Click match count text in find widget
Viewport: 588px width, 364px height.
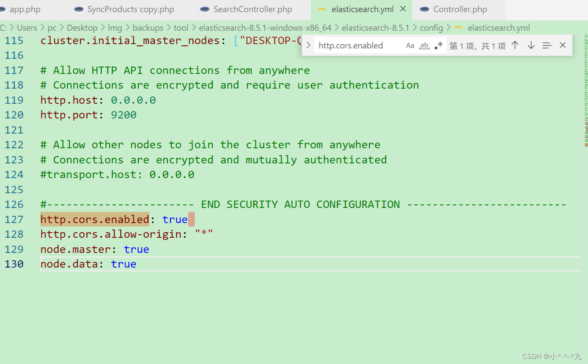[478, 45]
